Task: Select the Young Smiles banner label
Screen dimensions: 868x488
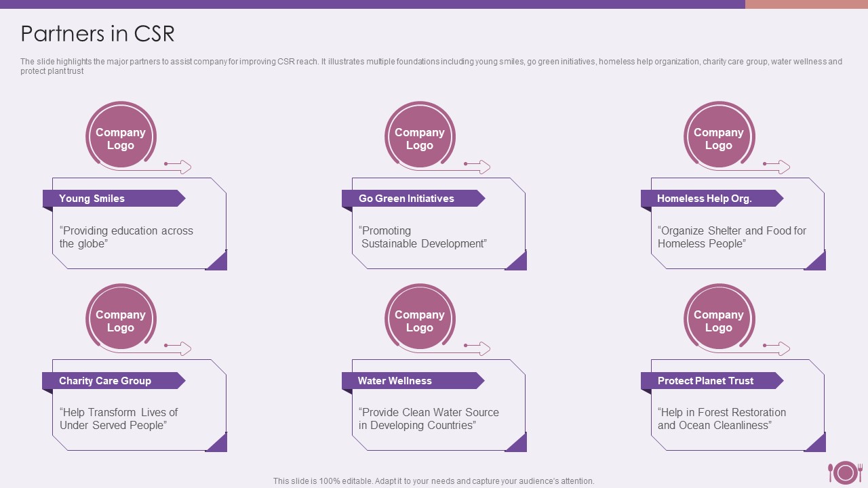Action: coord(114,199)
